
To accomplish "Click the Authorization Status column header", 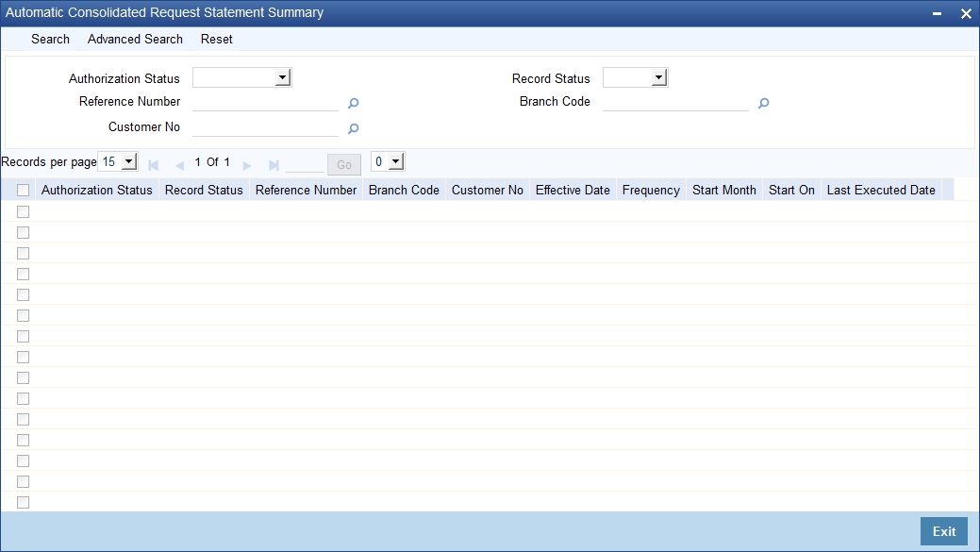I will [97, 190].
